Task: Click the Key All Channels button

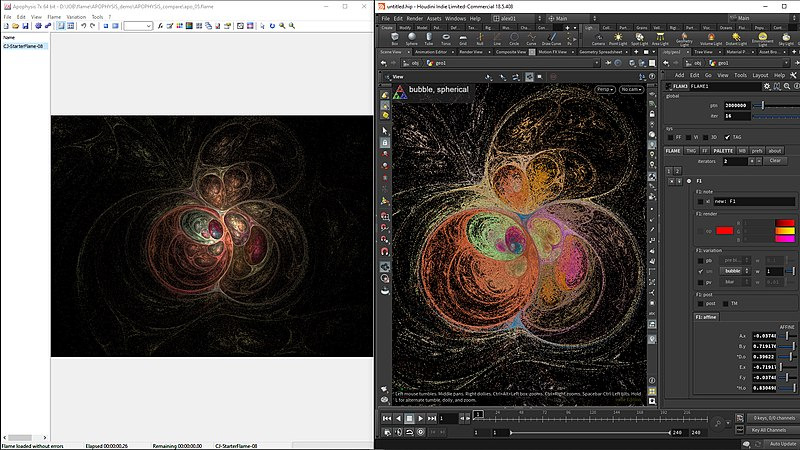Action: 767,430
